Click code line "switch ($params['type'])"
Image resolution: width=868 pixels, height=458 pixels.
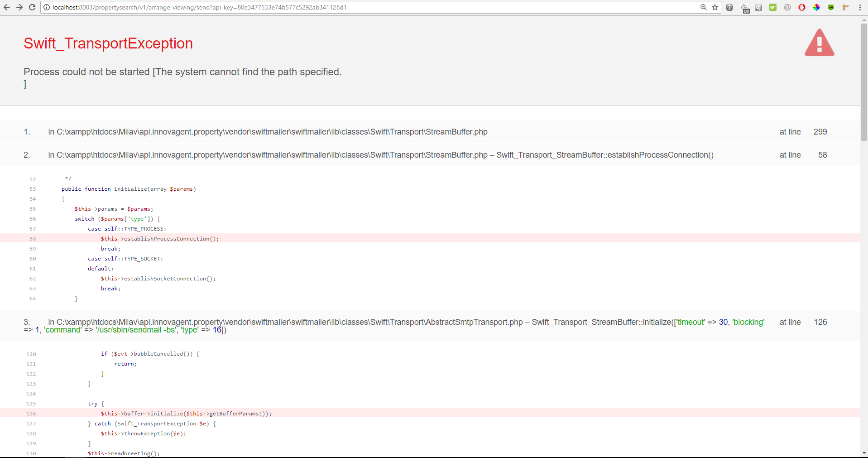pos(117,219)
